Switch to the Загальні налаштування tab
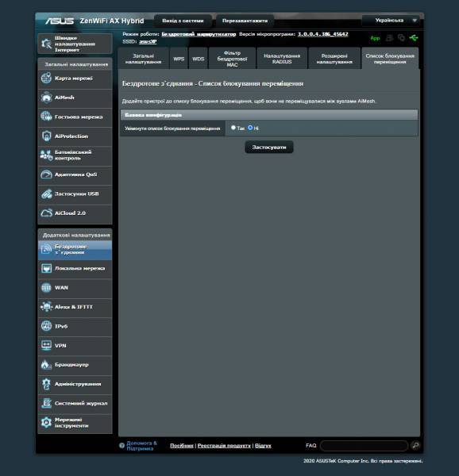 144,59
